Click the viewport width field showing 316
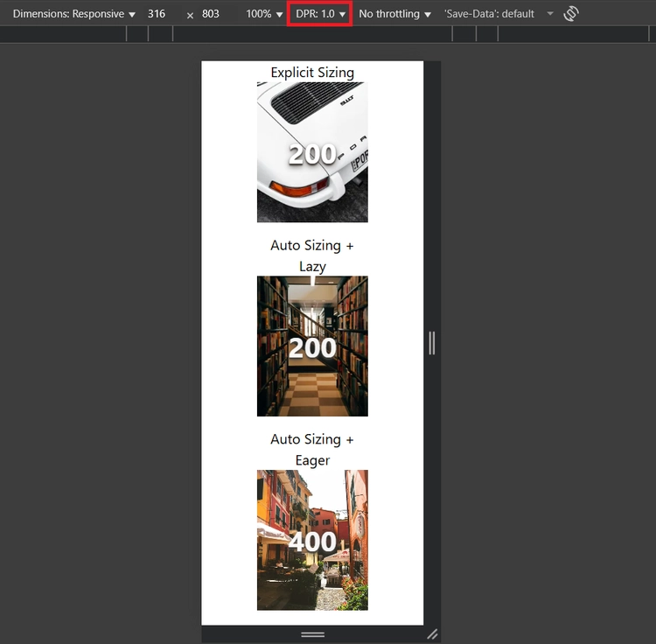The height and width of the screenshot is (644, 656). click(157, 14)
